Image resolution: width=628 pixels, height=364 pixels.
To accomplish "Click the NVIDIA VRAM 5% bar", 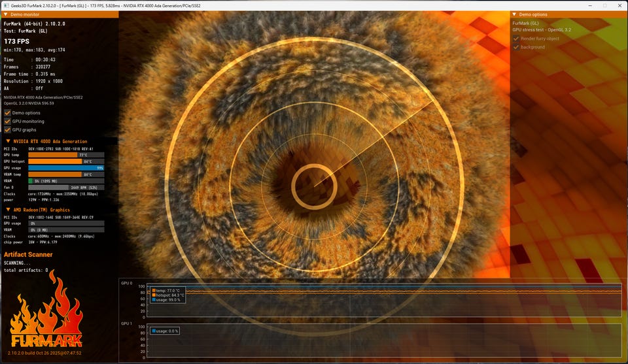I will (x=66, y=181).
